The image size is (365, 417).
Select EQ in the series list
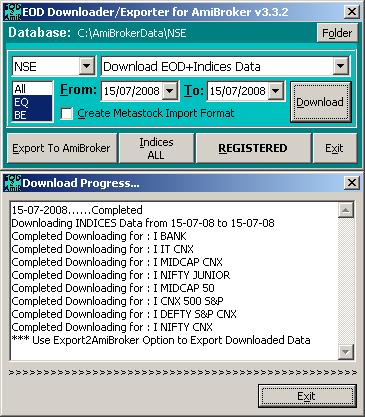tap(32, 102)
